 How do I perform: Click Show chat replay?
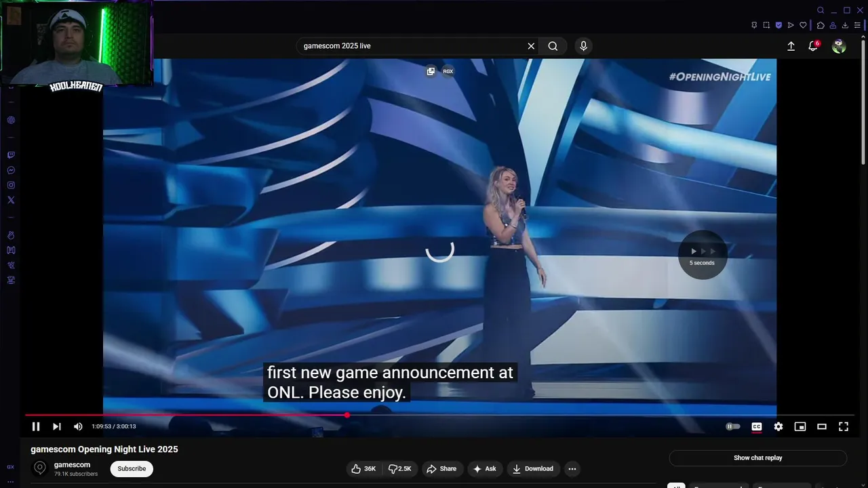[x=758, y=458]
